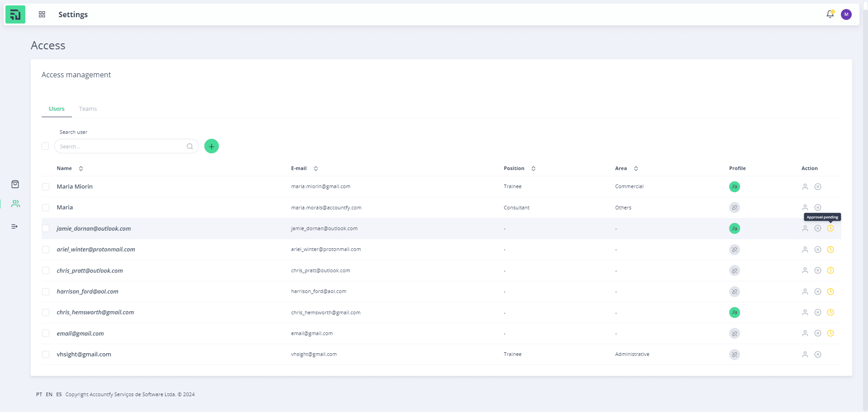Open the user avatar M menu
Screen dimensions: 868x412
tap(846, 14)
